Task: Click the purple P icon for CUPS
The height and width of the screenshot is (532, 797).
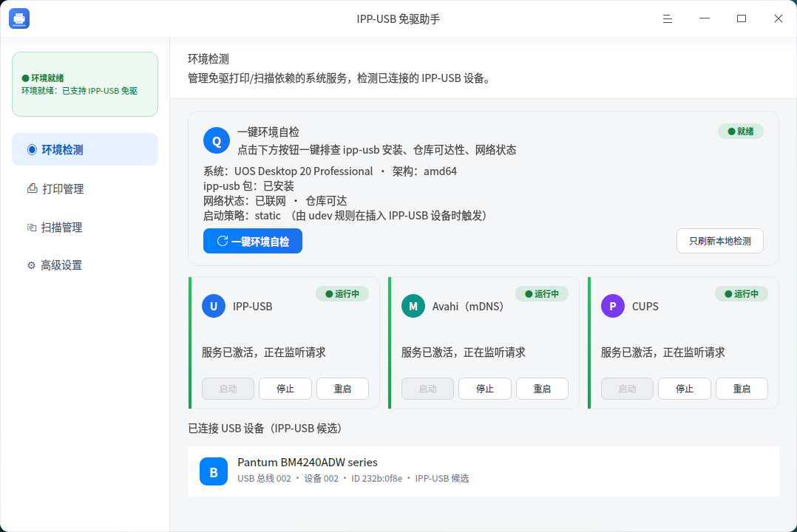Action: (612, 306)
